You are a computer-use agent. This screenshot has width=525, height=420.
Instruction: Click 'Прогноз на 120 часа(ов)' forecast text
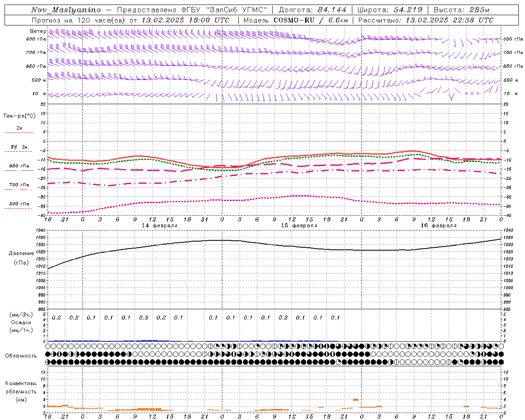pyautogui.click(x=79, y=20)
